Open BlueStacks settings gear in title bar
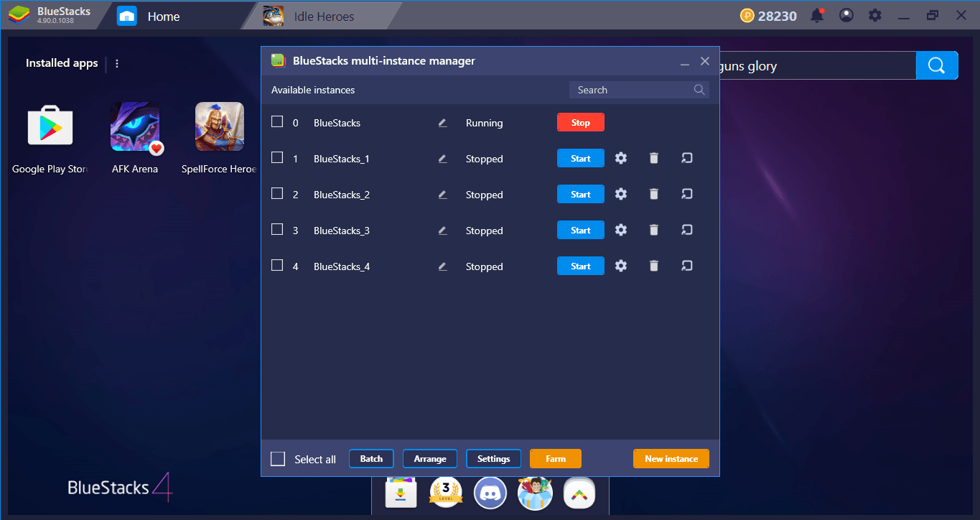Image resolution: width=980 pixels, height=520 pixels. pyautogui.click(x=874, y=15)
